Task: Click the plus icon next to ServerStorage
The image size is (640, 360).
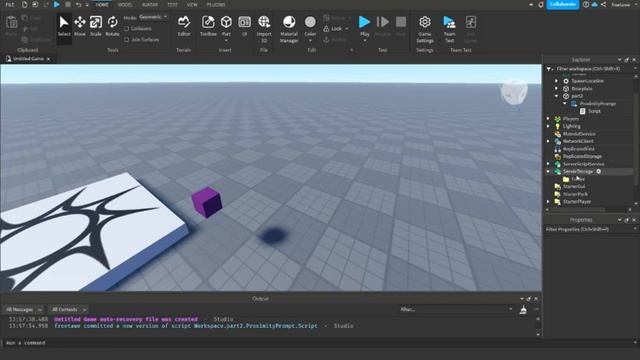Action: tap(599, 171)
